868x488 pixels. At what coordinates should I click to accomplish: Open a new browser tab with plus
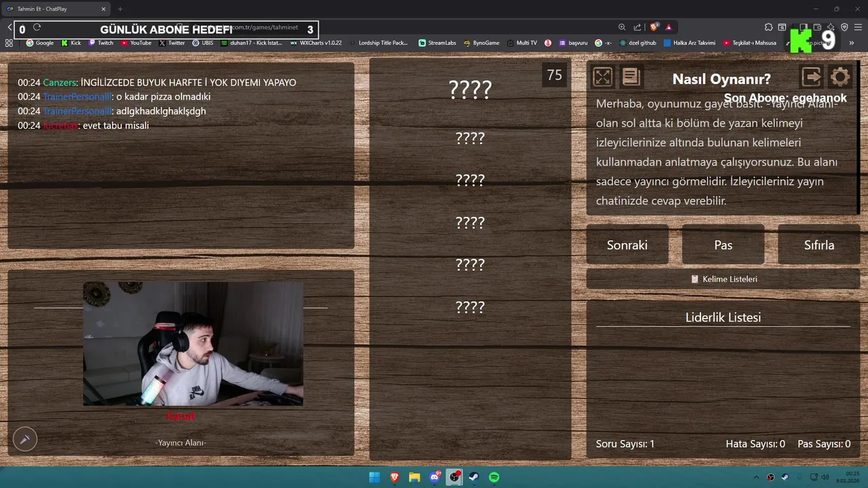click(120, 9)
